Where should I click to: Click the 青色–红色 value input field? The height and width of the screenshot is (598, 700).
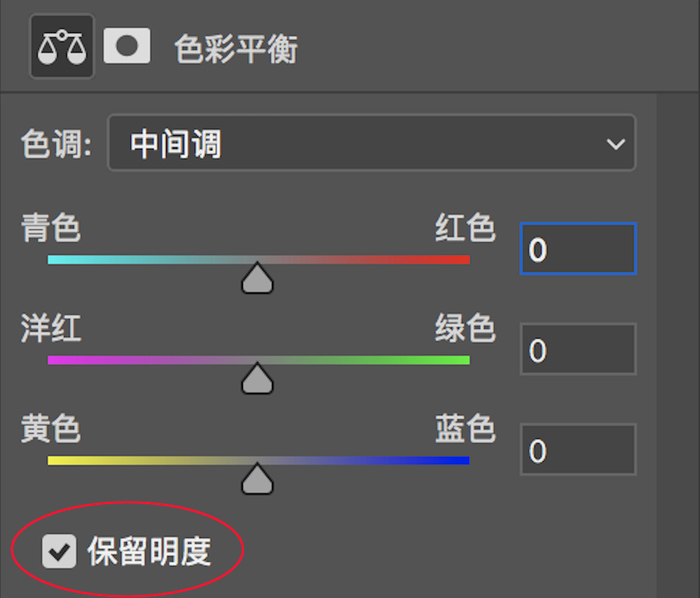coord(578,249)
